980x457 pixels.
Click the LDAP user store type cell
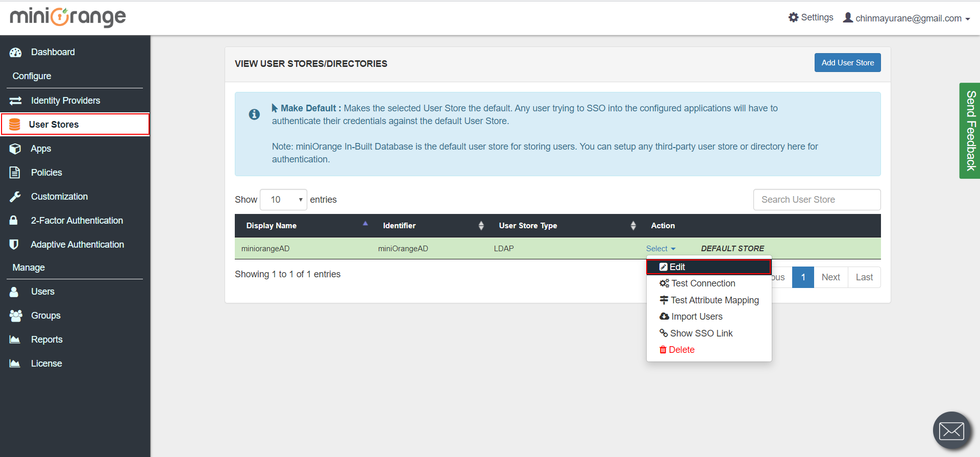(x=504, y=249)
